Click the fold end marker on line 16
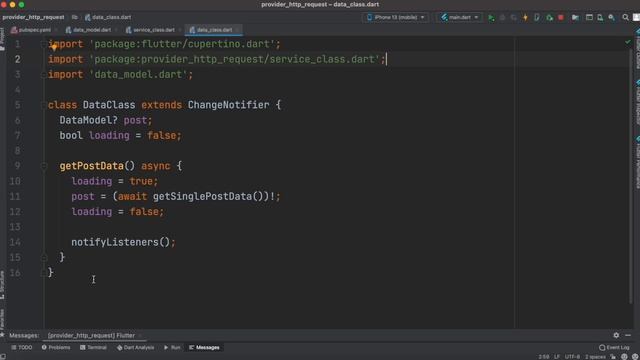 (43, 273)
